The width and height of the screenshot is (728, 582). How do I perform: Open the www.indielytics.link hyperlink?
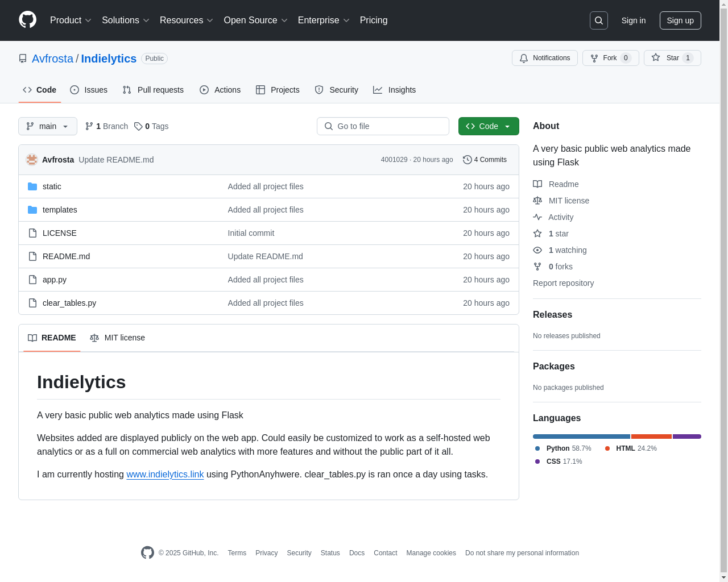coord(165,474)
